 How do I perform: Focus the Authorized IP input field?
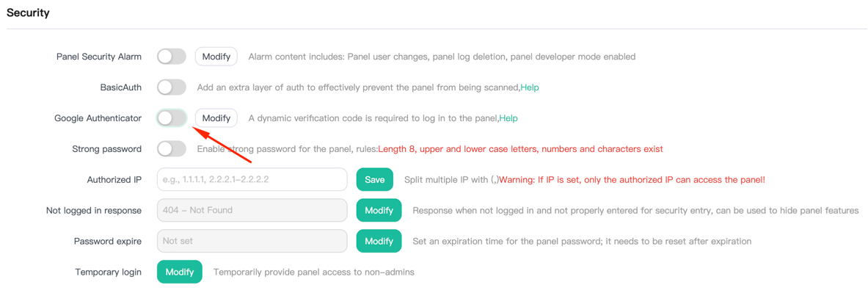point(252,180)
